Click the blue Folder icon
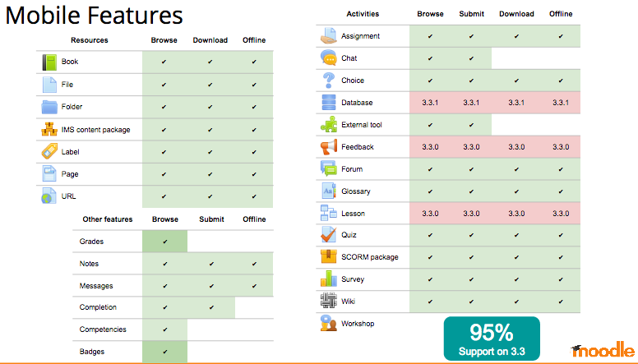 (49, 108)
